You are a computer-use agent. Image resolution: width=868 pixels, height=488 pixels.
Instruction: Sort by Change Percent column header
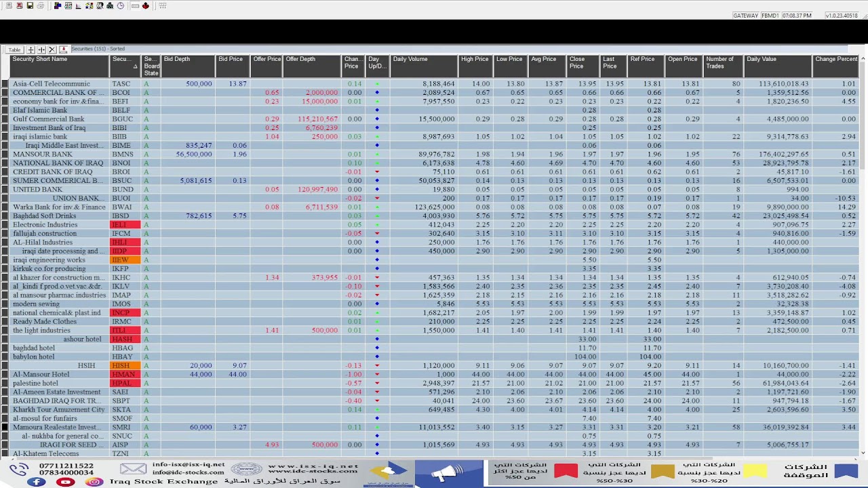tap(835, 66)
